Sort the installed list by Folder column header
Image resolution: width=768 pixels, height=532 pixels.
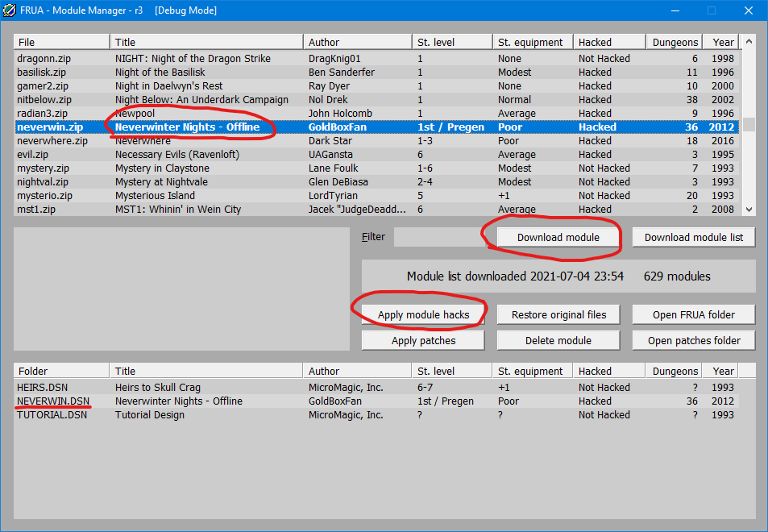(62, 371)
